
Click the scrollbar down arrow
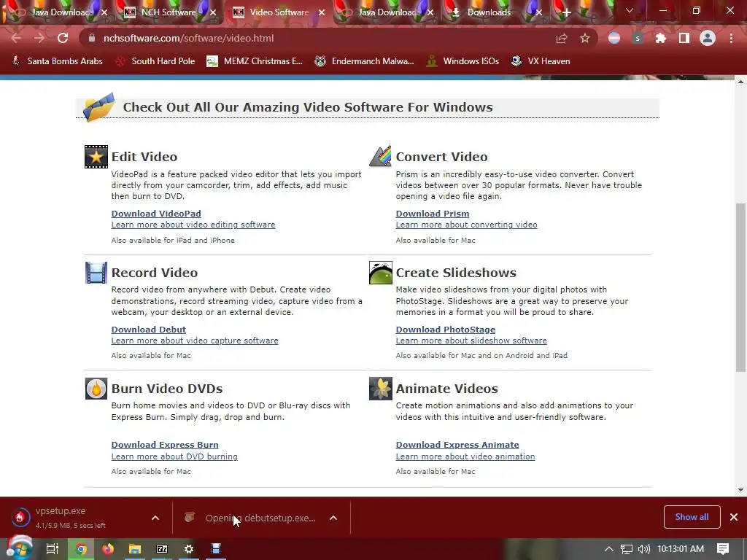click(740, 490)
